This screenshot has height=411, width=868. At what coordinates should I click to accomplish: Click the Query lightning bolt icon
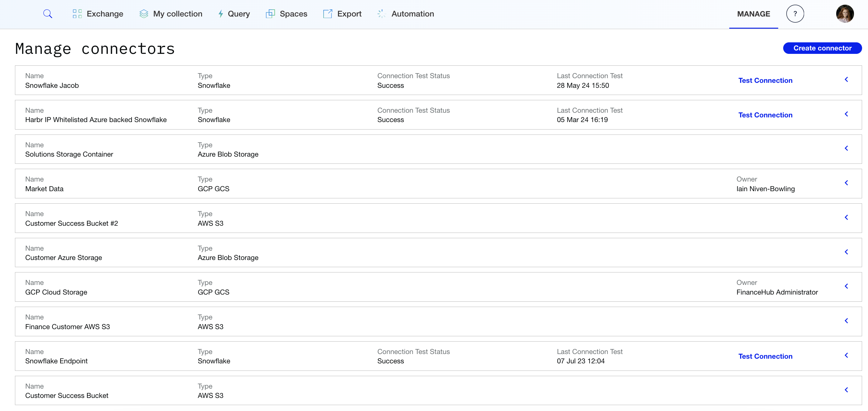click(x=221, y=14)
